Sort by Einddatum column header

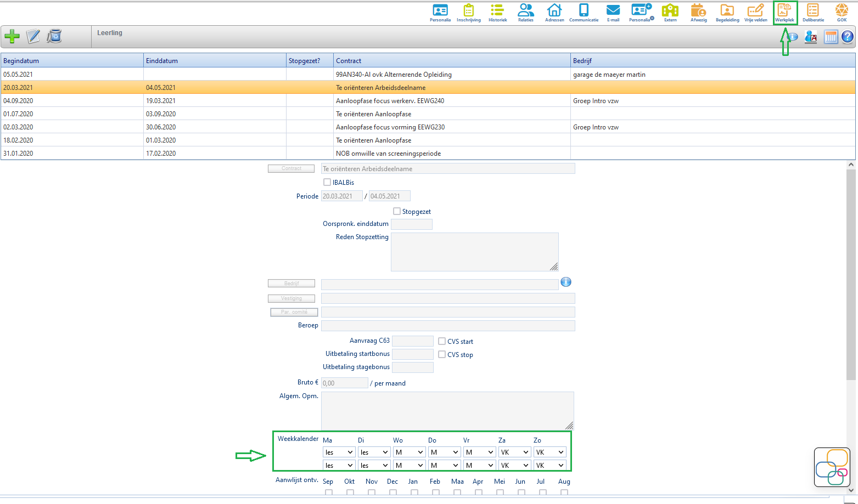(215, 60)
